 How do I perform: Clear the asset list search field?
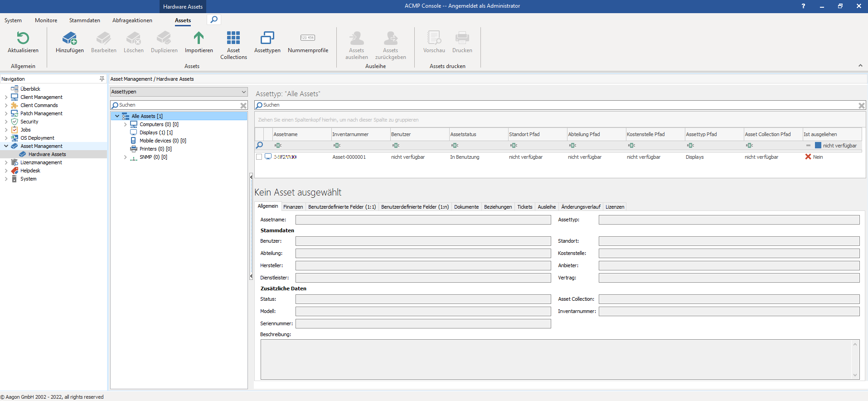point(862,105)
